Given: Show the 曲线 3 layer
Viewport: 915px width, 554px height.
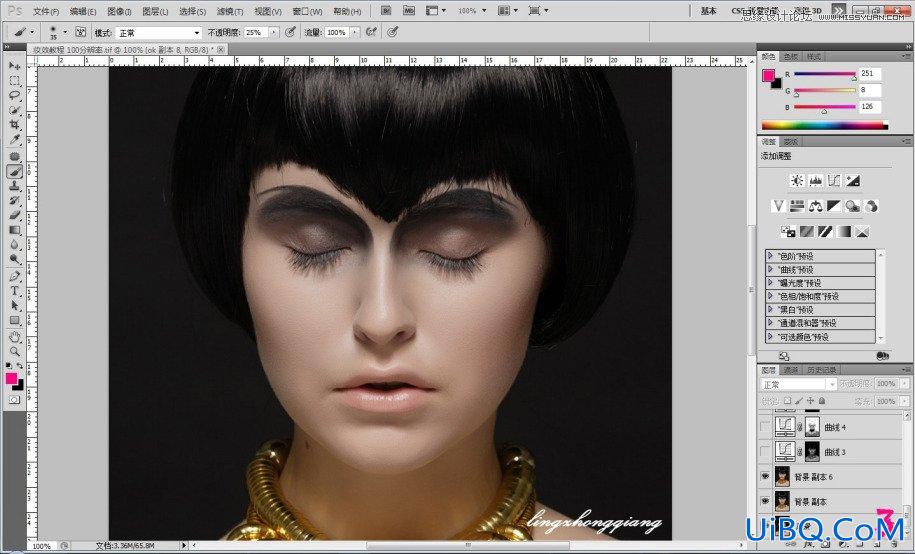Looking at the screenshot, I should click(765, 452).
